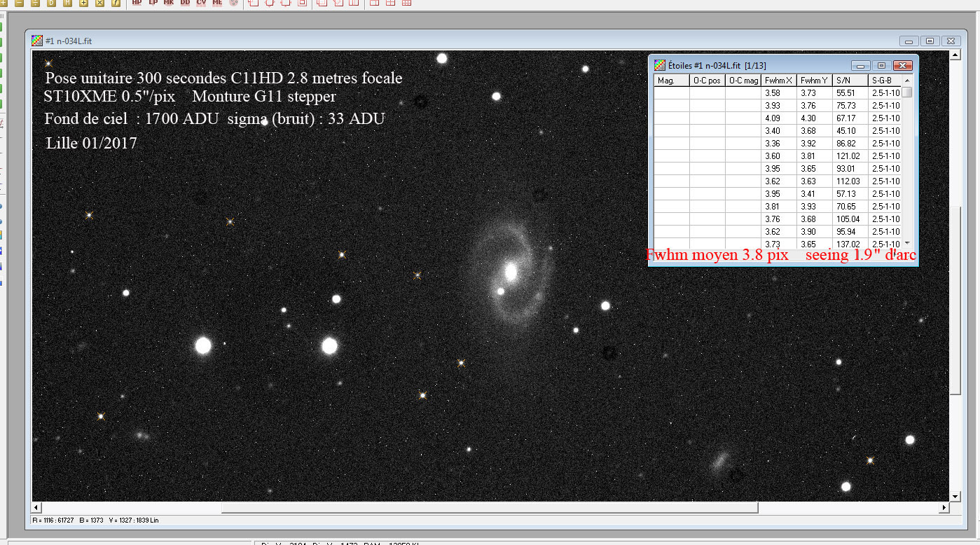Click the yellow 'D' toolbar icon
Screen dimensions: 980x545
coord(51,3)
